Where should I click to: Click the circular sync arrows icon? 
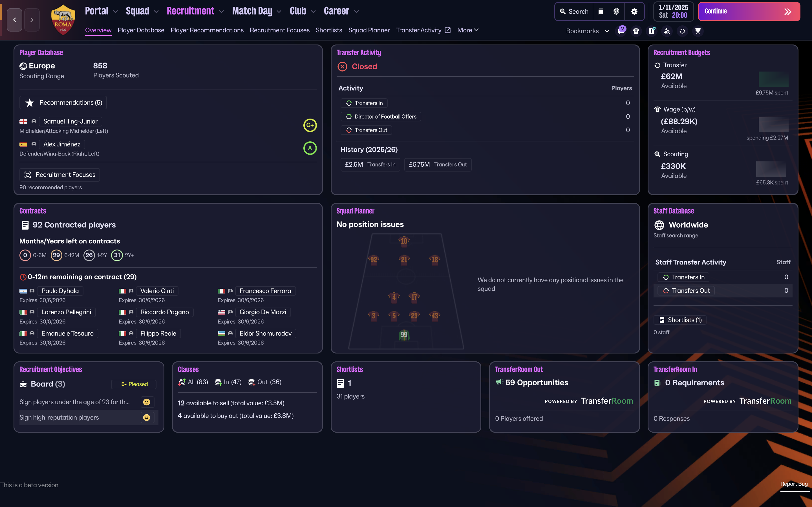click(683, 31)
